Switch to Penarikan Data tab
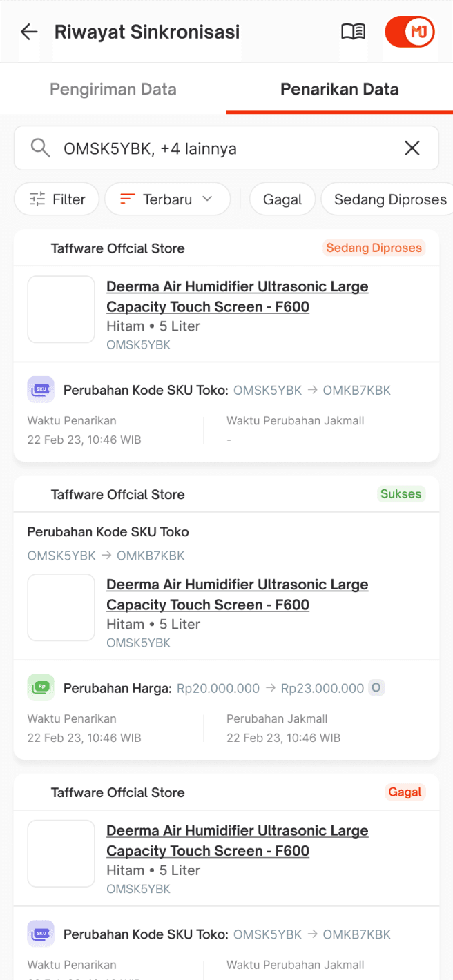The height and width of the screenshot is (980, 453). (340, 89)
